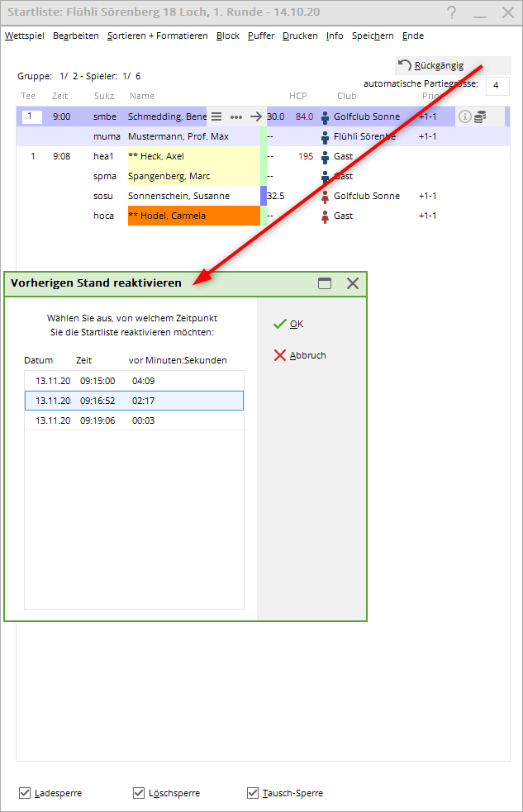Click the OK button with green checkmark
The width and height of the screenshot is (523, 812).
(288, 324)
